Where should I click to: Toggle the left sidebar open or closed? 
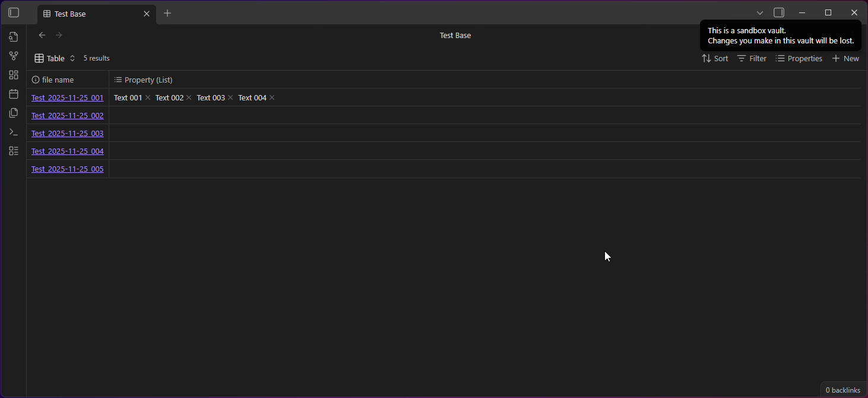13,12
